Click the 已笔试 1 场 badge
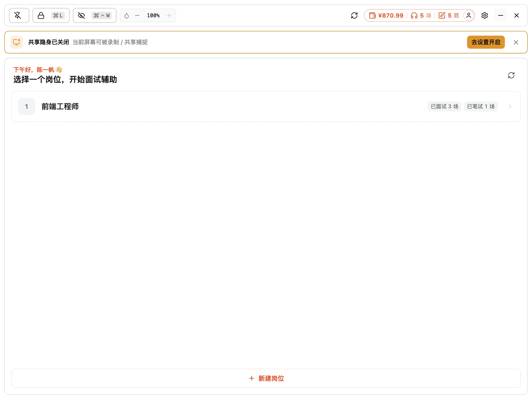The width and height of the screenshot is (532, 399). (x=481, y=106)
